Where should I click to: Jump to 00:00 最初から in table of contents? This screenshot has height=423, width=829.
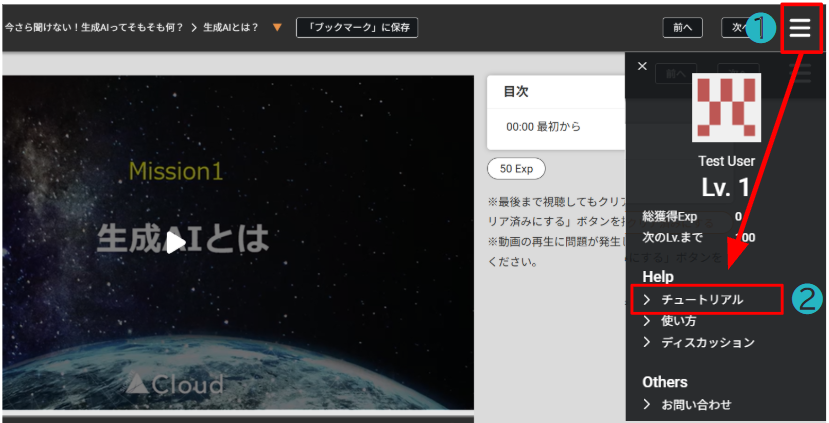[544, 127]
